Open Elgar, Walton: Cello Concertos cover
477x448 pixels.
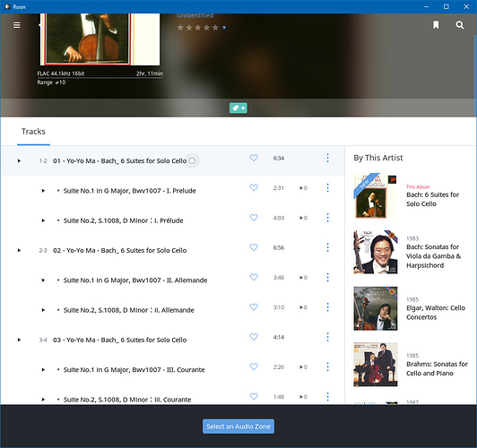point(376,308)
